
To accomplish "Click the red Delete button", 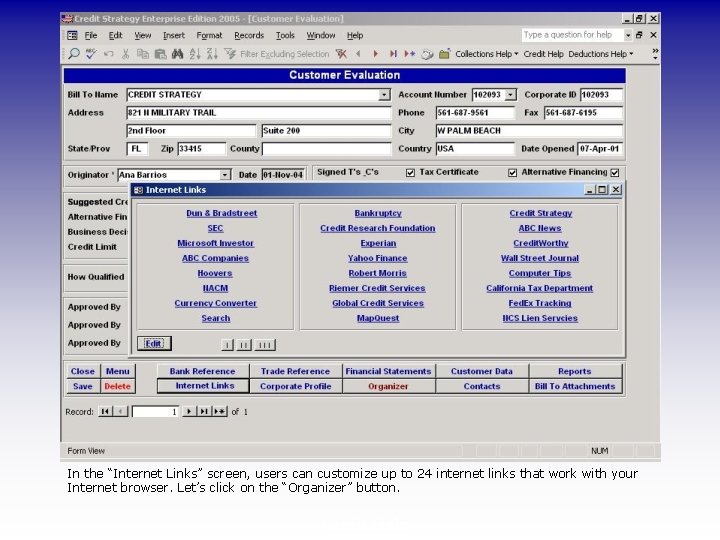I will coord(118,386).
